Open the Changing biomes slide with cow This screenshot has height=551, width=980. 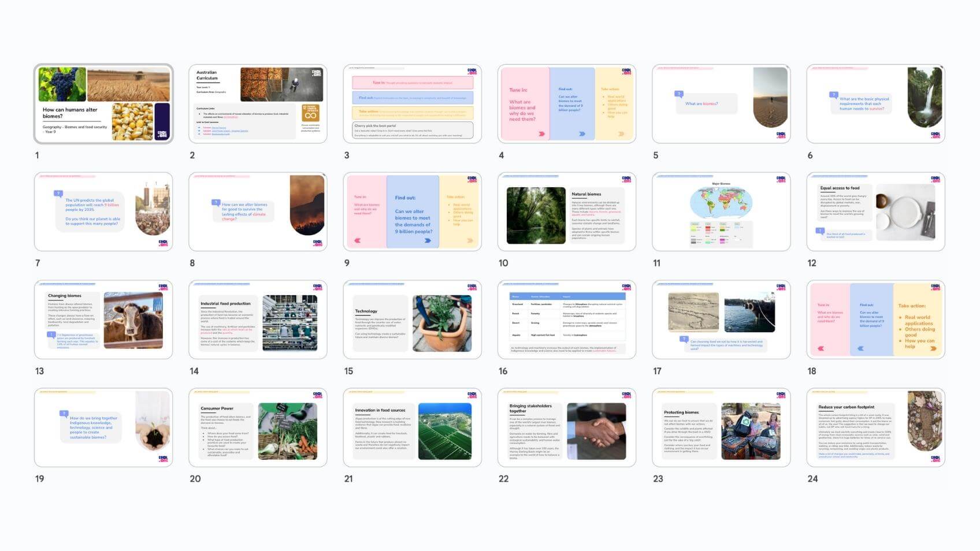pos(103,319)
